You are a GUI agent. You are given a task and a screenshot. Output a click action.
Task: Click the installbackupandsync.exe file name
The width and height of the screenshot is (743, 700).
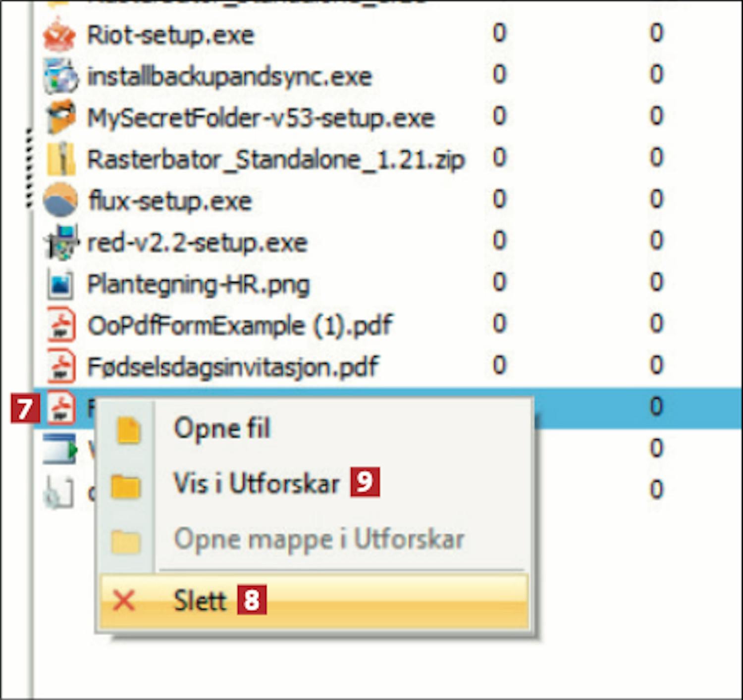[229, 77]
